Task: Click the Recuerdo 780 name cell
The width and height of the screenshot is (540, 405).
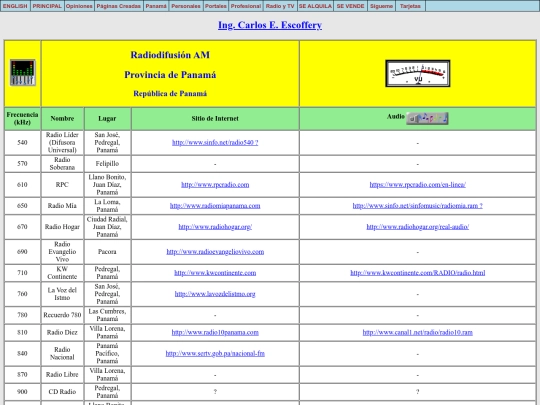Action: point(62,315)
